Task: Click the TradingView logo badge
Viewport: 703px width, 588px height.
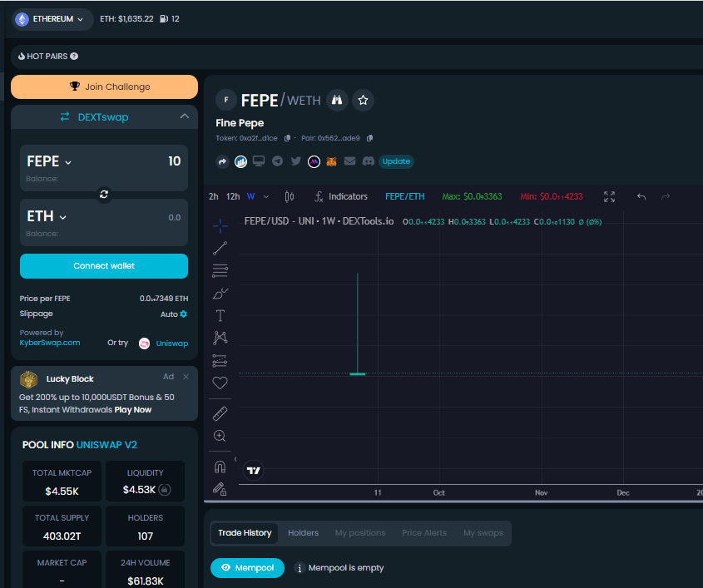Action: click(254, 471)
